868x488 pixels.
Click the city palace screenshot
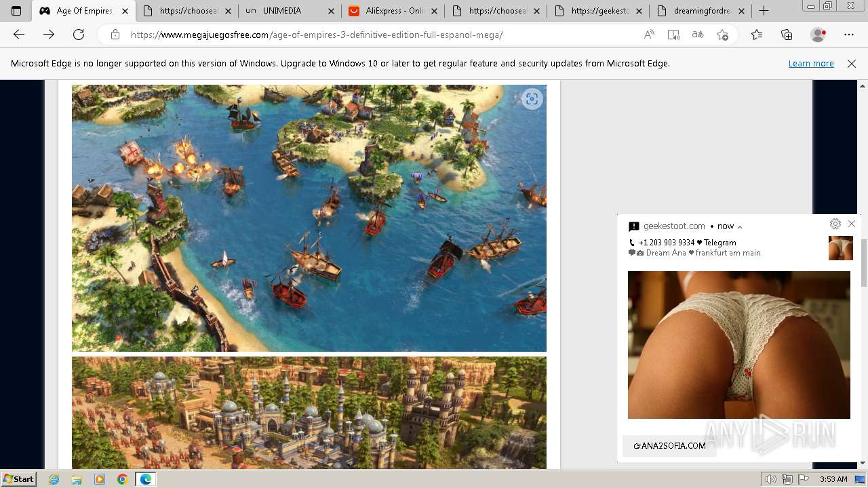point(309,413)
